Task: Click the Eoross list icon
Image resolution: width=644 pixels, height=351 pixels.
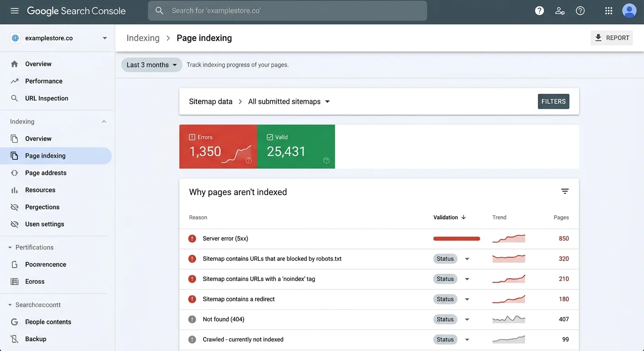Action: 15,282
